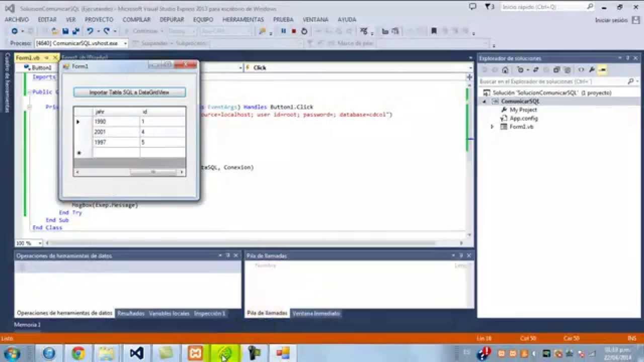Click the Save file toolbar icon
644x362 pixels.
[x=65, y=31]
